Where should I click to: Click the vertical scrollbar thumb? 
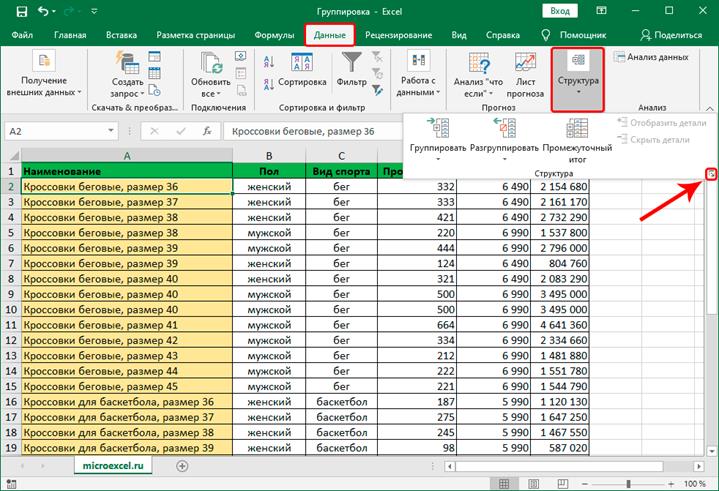point(711,248)
